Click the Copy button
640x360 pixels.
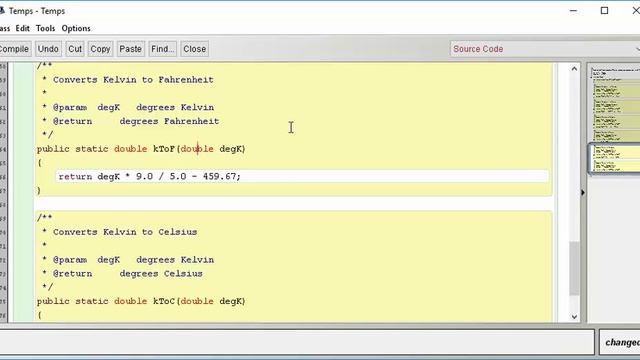(x=100, y=49)
